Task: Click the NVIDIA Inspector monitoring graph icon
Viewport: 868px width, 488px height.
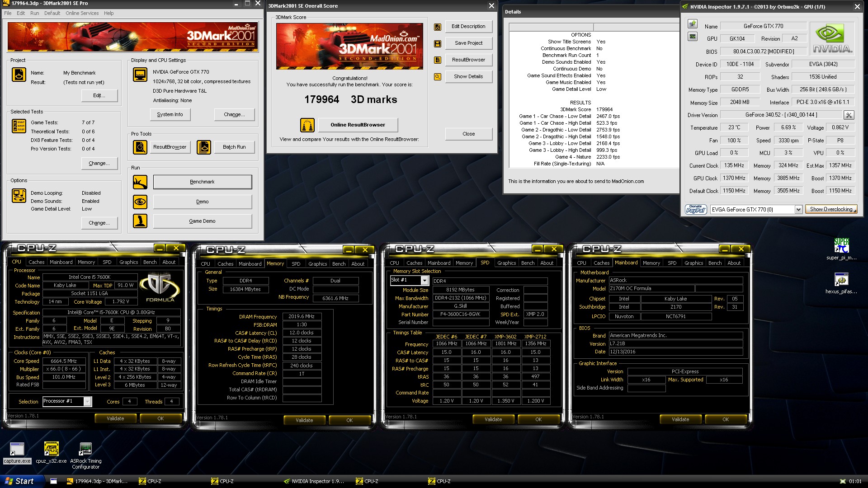Action: point(693,37)
